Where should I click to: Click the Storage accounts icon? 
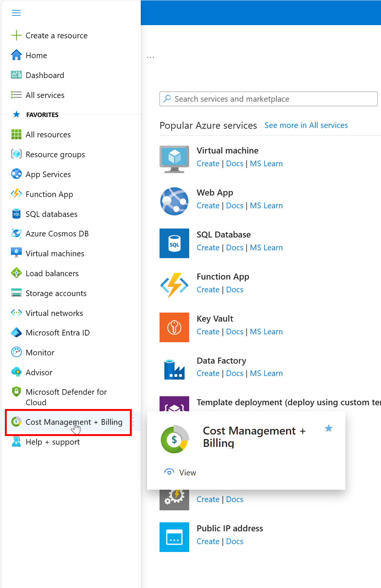[x=16, y=293]
